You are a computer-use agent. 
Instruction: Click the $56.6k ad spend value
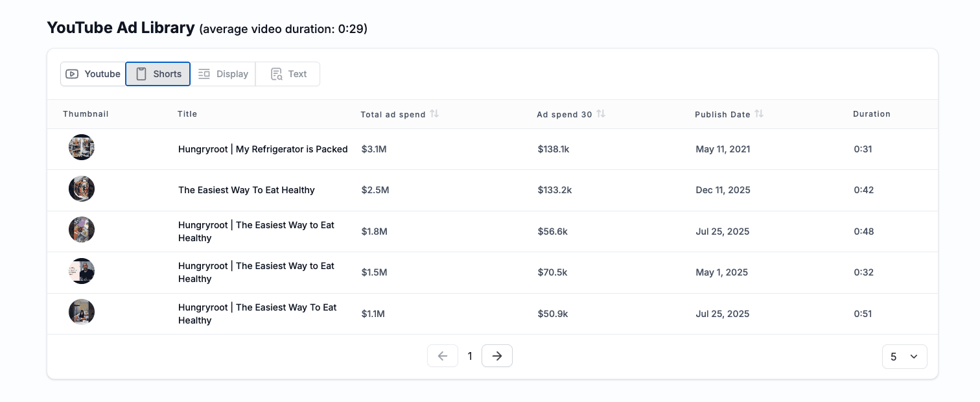pyautogui.click(x=552, y=231)
